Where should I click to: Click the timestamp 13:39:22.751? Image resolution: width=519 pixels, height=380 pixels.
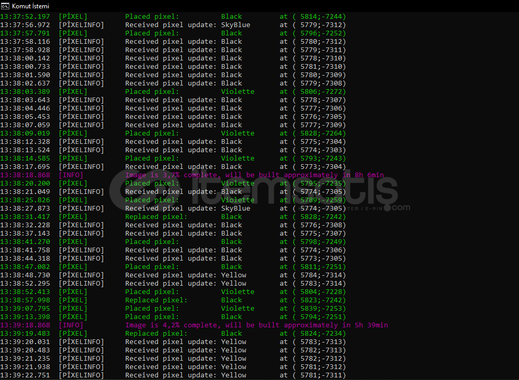pyautogui.click(x=25, y=375)
